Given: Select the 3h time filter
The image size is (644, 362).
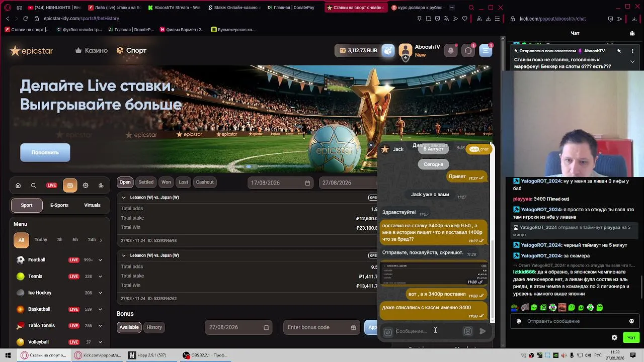Looking at the screenshot, I should tap(60, 240).
